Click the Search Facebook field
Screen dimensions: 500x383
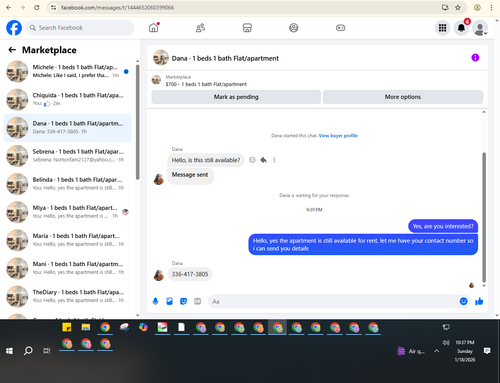(x=80, y=28)
